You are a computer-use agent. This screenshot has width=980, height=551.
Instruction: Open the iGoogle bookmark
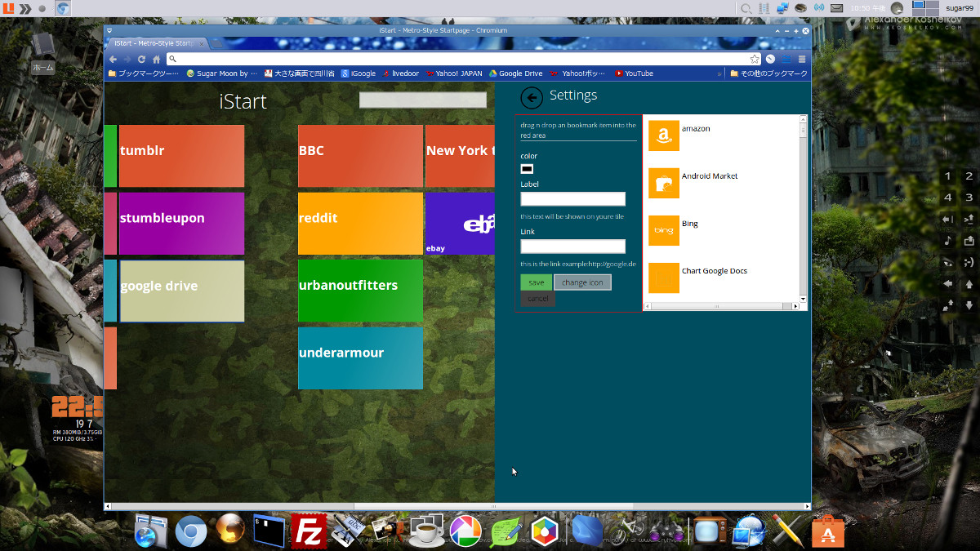tap(359, 73)
